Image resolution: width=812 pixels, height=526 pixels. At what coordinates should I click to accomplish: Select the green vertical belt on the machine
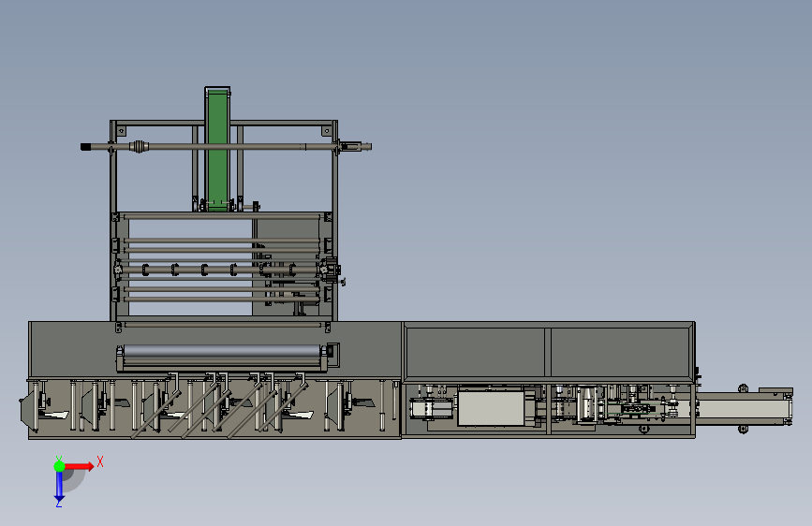(217, 150)
